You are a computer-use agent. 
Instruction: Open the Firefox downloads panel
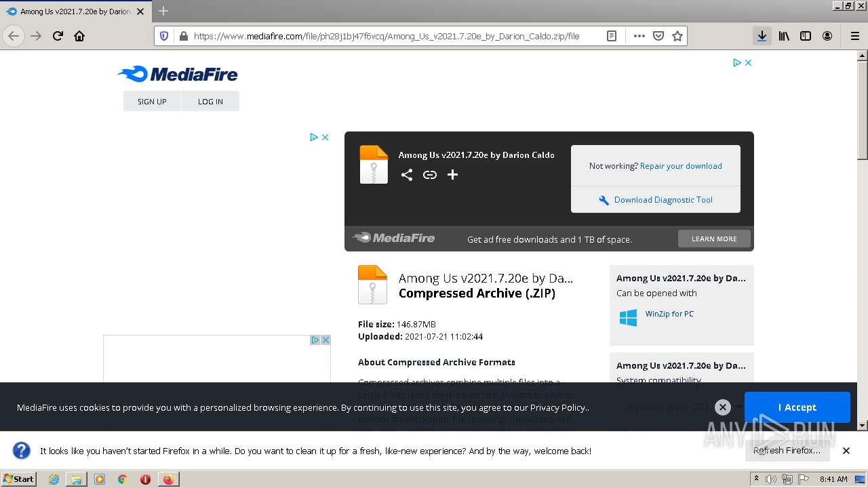point(762,36)
